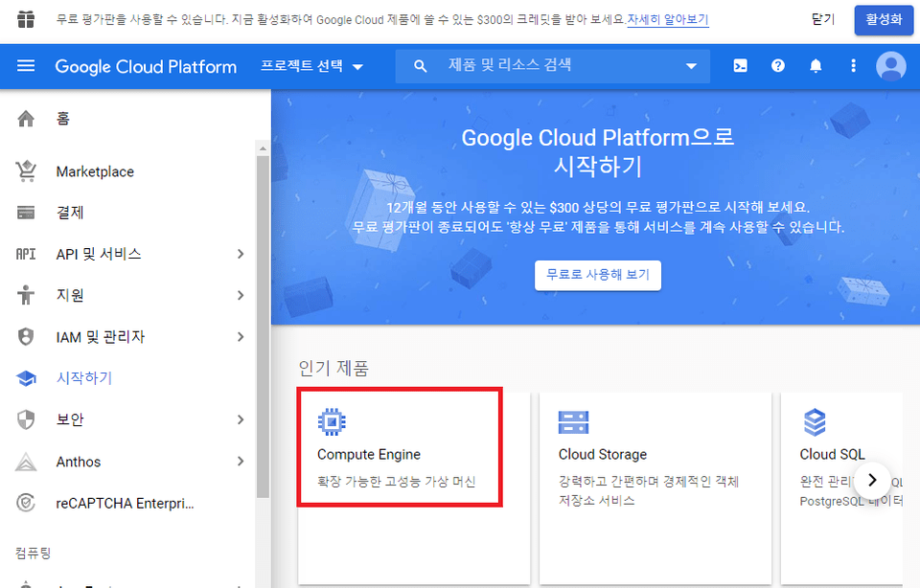Click the product and resource search field

pos(556,66)
